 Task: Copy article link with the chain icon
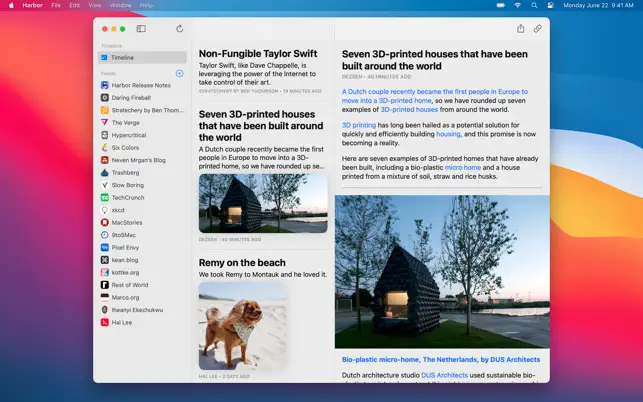[537, 29]
